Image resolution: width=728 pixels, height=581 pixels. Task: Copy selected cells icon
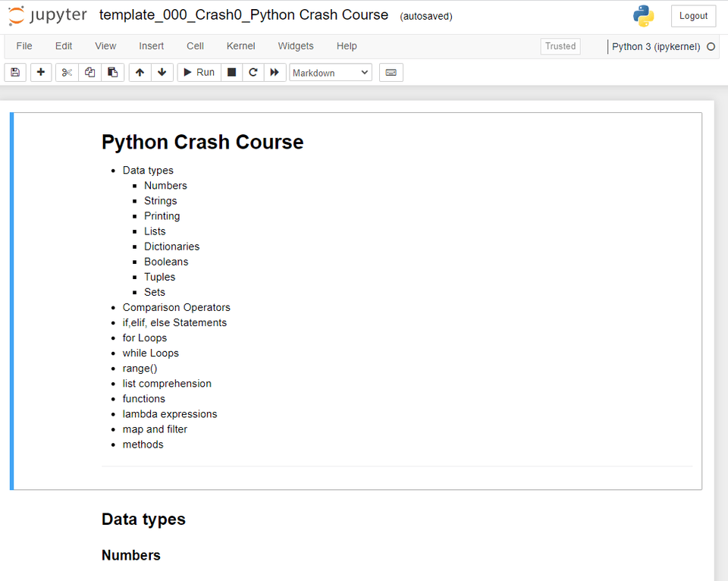89,73
